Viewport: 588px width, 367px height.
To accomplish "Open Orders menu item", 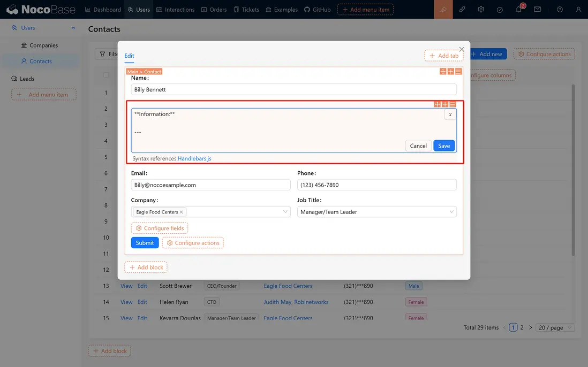I will click(214, 10).
